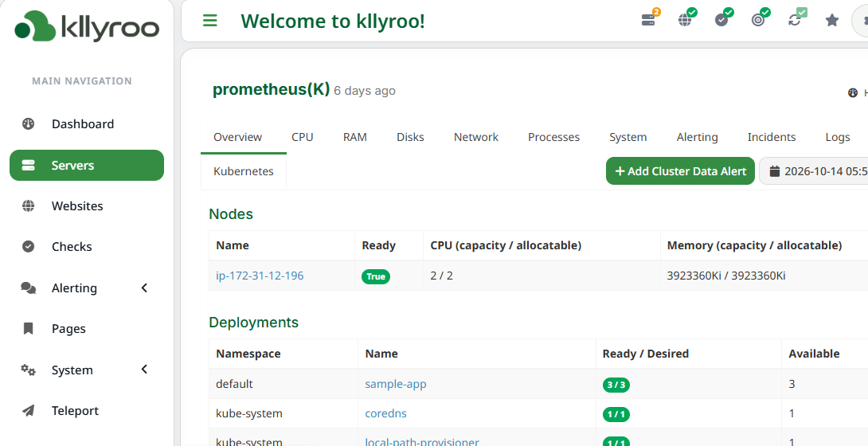This screenshot has width=868, height=446.
Task: Click the sync arrows icon in header
Action: (795, 20)
